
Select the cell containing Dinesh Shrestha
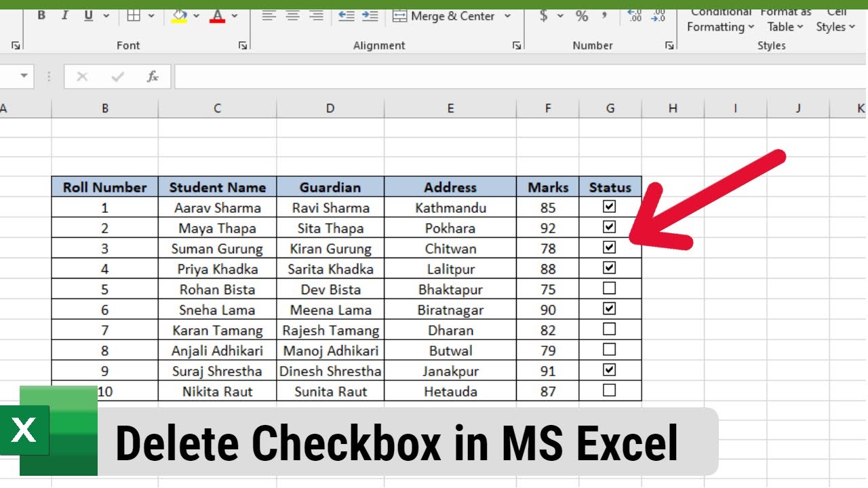tap(330, 371)
